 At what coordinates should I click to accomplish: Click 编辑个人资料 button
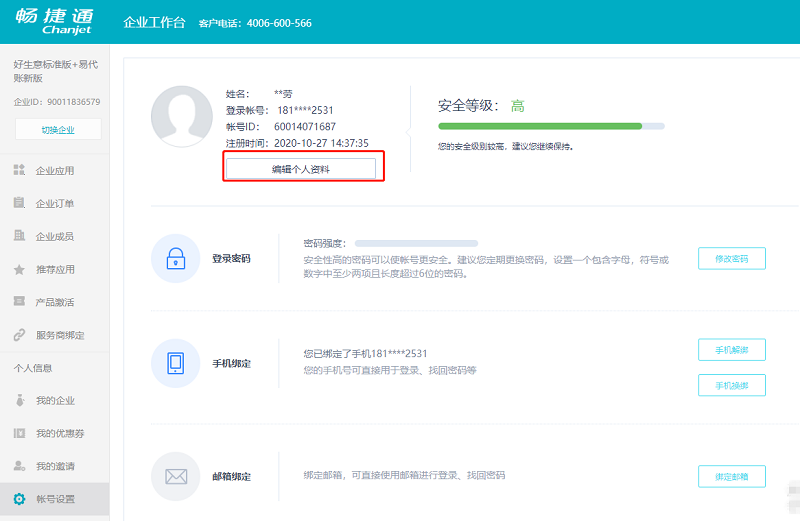pyautogui.click(x=301, y=169)
